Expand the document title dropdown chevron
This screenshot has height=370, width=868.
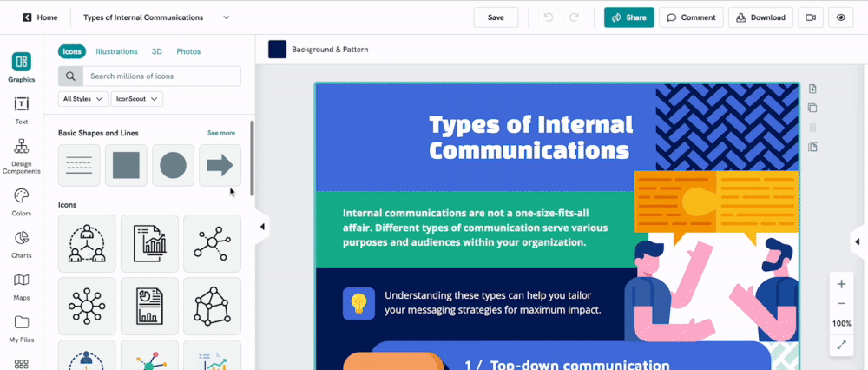pos(227,17)
